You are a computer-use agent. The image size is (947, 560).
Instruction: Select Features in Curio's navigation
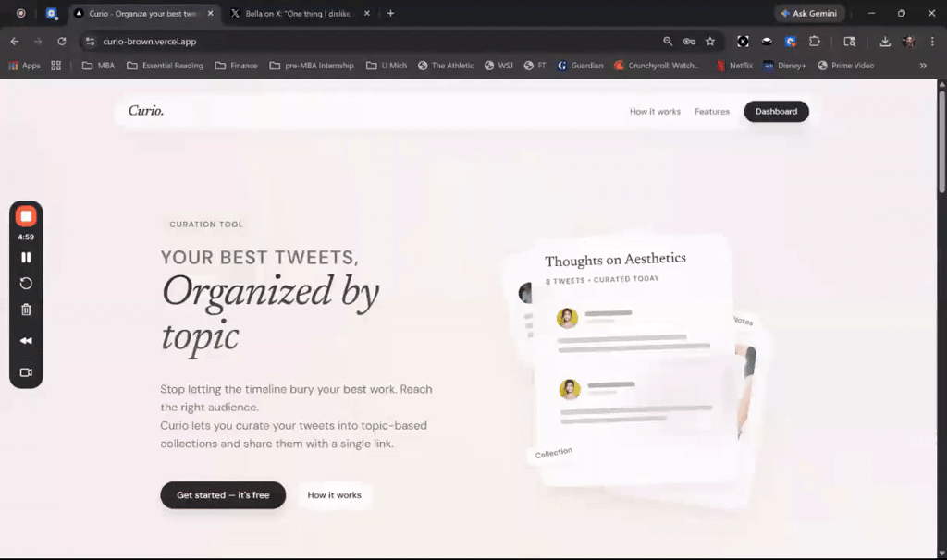coord(712,111)
